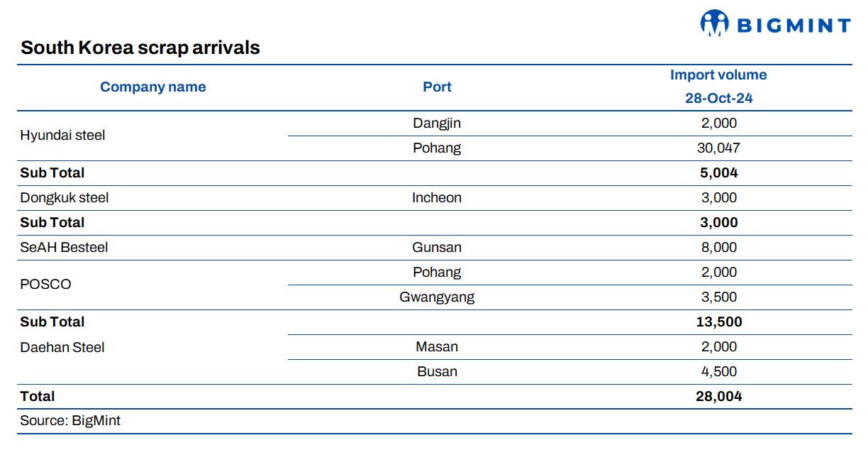Click the Incheon port cell
The image size is (868, 450).
437,197
